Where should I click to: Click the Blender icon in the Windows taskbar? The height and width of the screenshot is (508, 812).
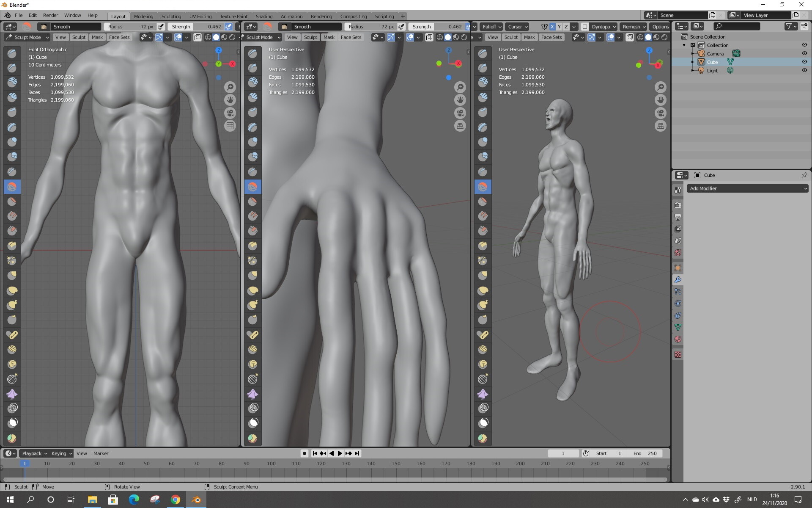(196, 500)
